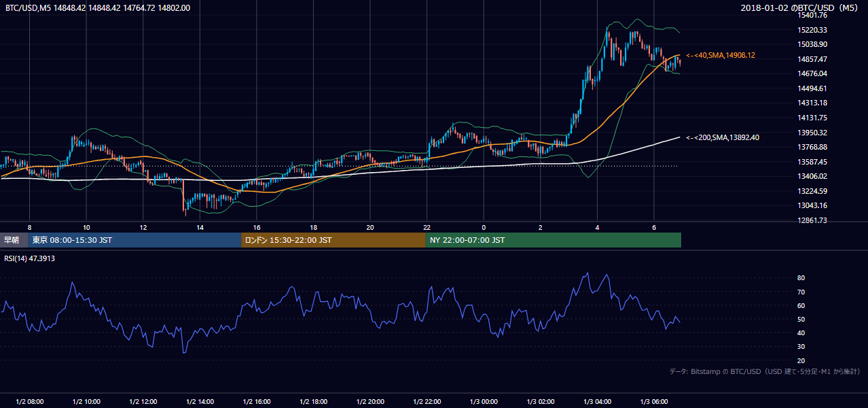Click the price axis value 15220.33
Viewport: 868px width, 408px height.
pos(814,30)
